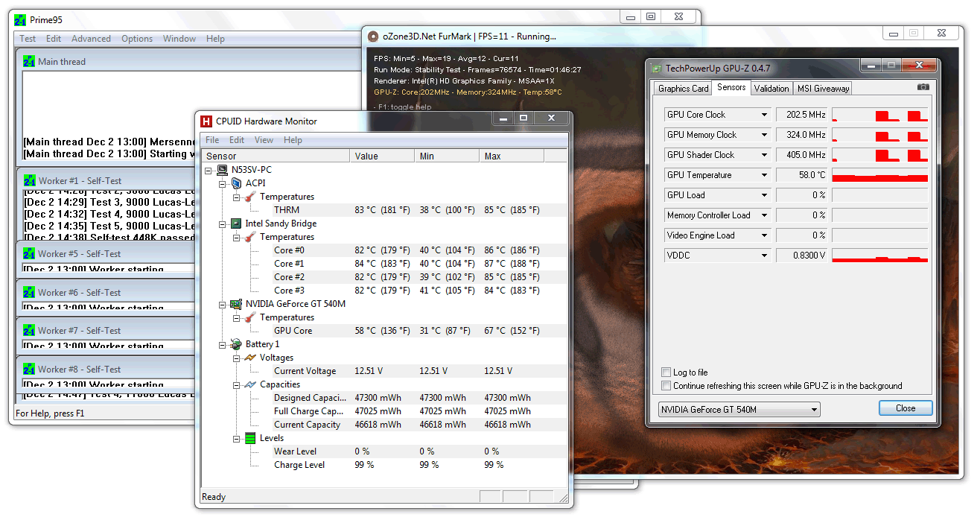980x523 pixels.
Task: Click the CPUID Hardware Monitor title bar icon
Action: tap(206, 121)
